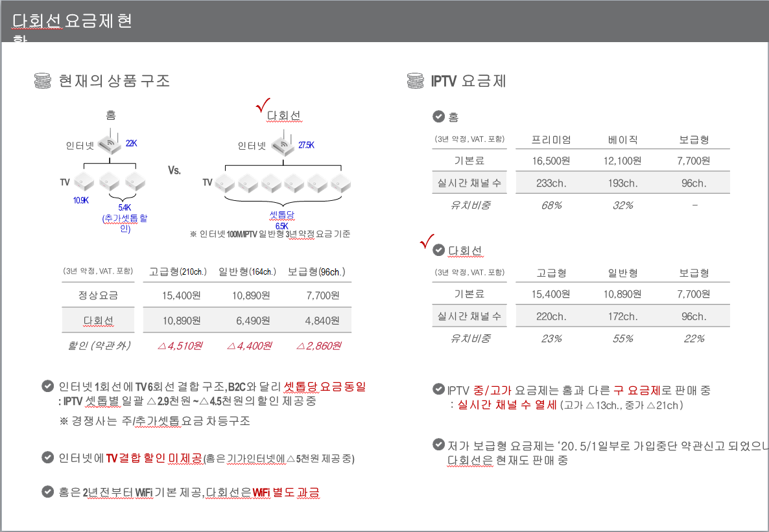Click the column header 일반형(164ch.)
The image size is (769, 532).
247,272
